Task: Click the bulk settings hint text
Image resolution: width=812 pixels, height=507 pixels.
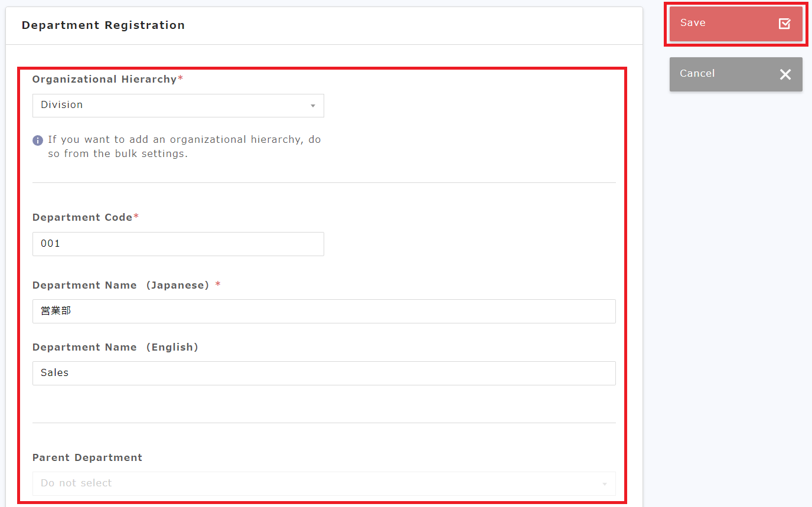Action: coord(184,147)
